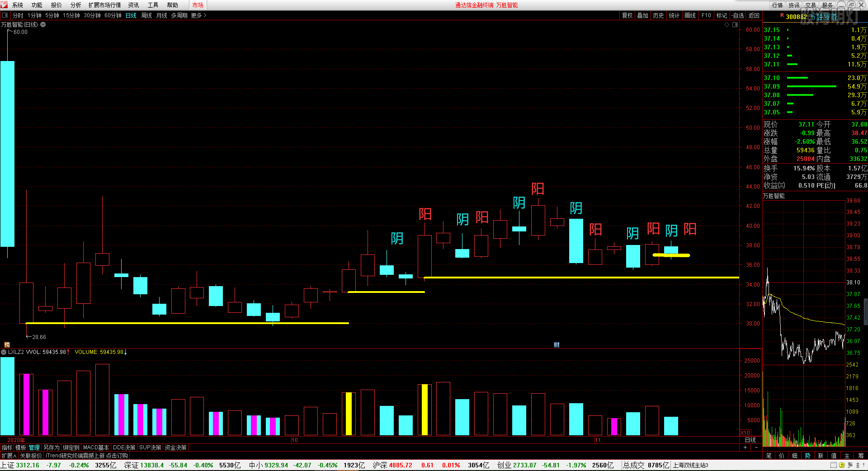
Task: Click the panel layout icon beside 分时
Action: (x=5, y=15)
